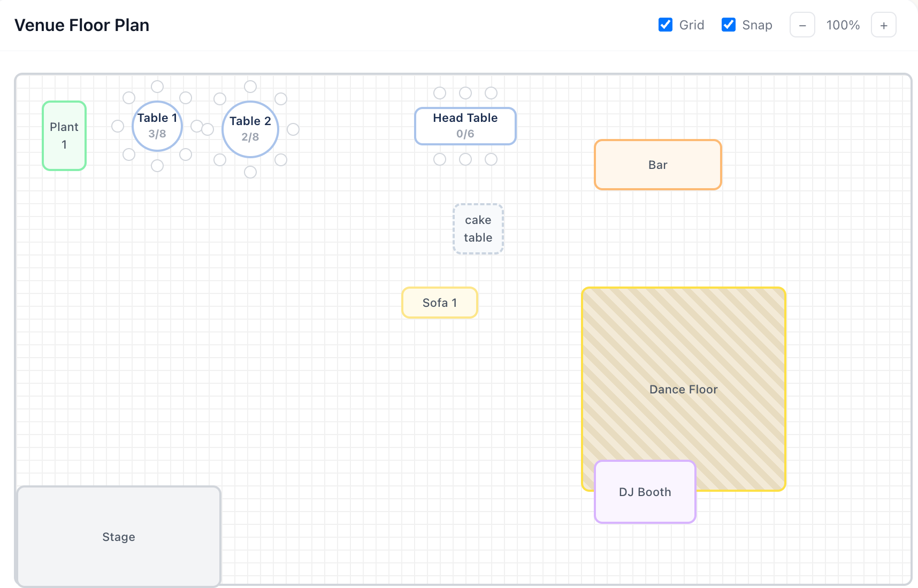Click the zoom out minus button
This screenshot has width=918, height=588.
click(x=802, y=25)
